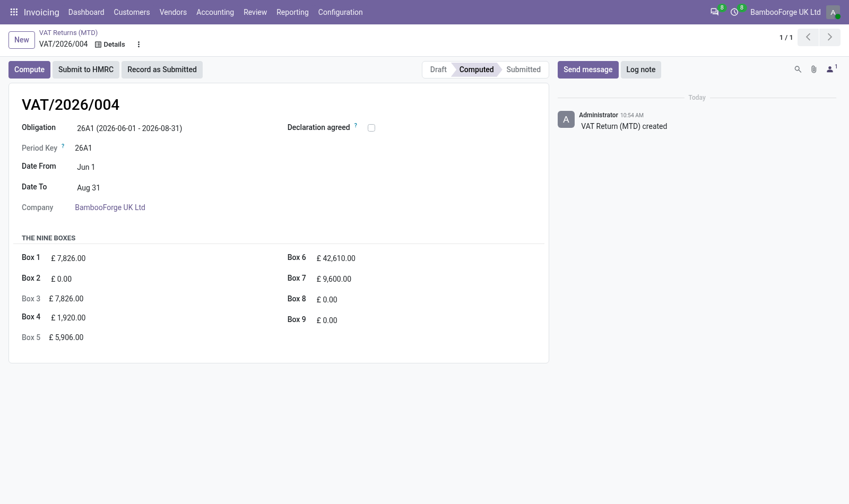Click the Box 3 total £ 7,826.00
Screen dimensions: 849x504
pos(66,299)
